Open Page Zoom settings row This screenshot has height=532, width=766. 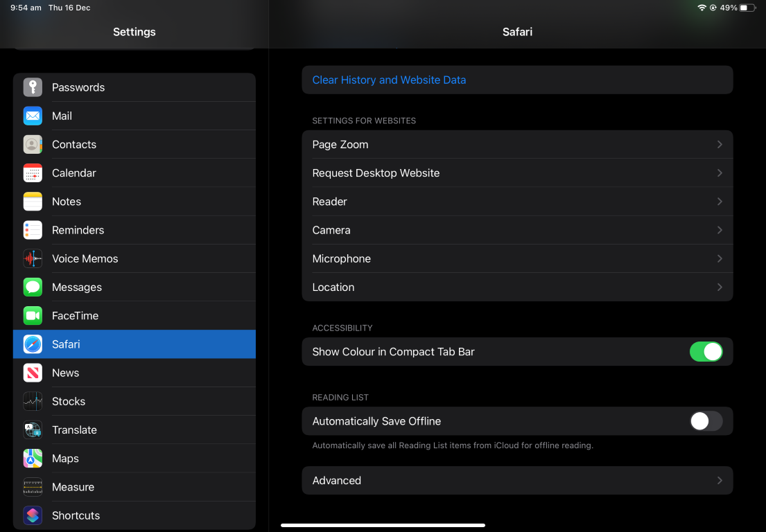pyautogui.click(x=517, y=145)
